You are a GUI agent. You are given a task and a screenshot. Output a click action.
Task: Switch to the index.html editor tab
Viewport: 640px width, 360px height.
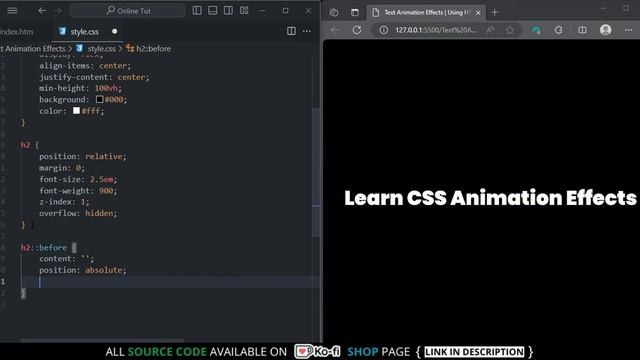pyautogui.click(x=16, y=31)
